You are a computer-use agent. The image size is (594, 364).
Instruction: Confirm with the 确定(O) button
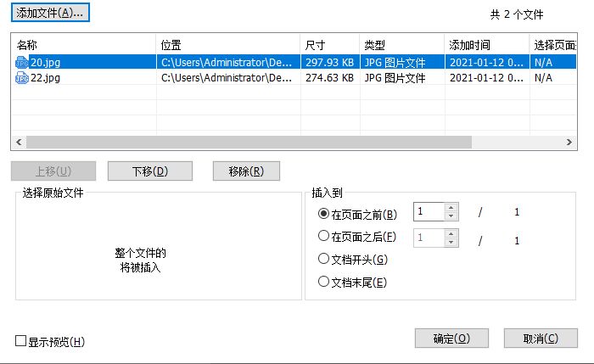pyautogui.click(x=451, y=339)
